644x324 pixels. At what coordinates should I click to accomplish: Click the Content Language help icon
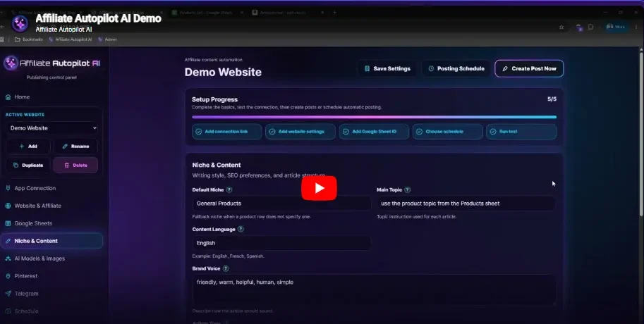[x=241, y=229]
